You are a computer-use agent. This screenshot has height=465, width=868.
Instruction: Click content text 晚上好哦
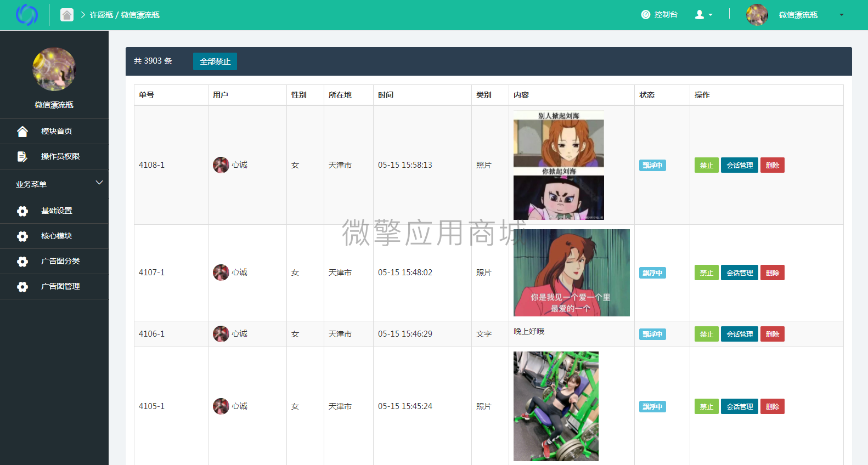pyautogui.click(x=529, y=331)
